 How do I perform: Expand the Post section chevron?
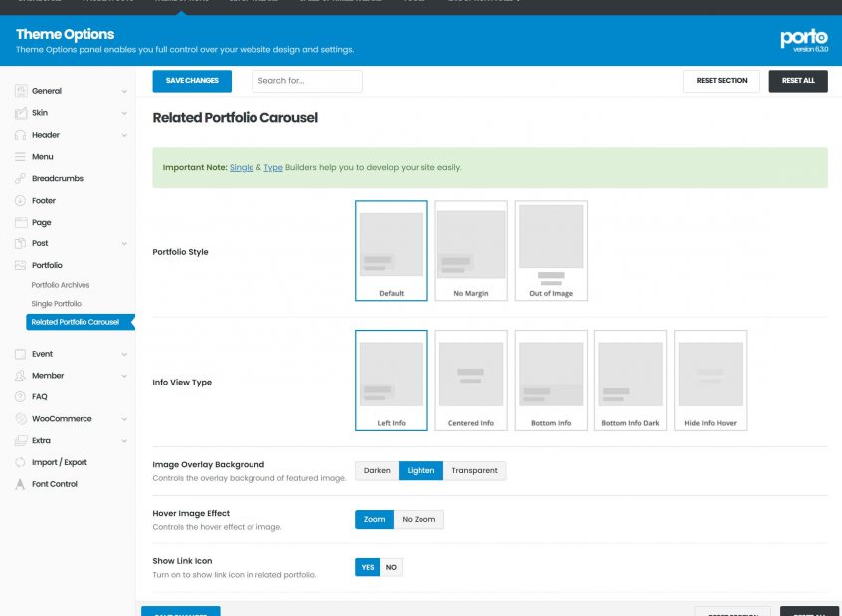(x=124, y=244)
